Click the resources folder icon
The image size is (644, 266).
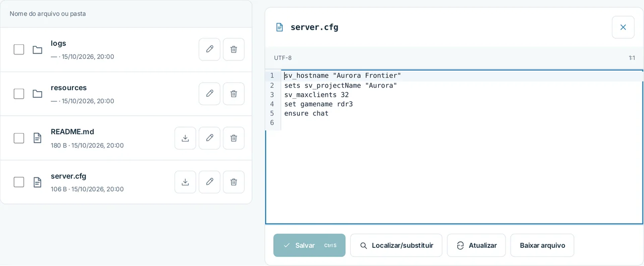pyautogui.click(x=37, y=94)
